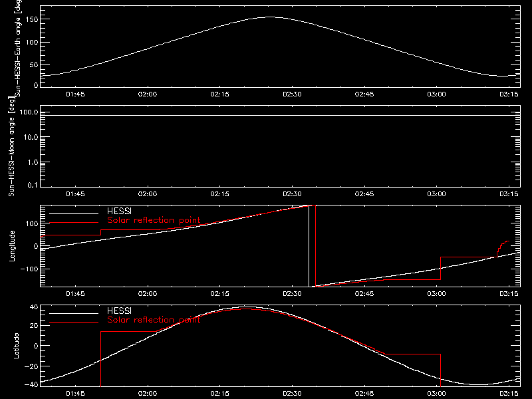532x399 pixels.
Task: Select HESSI legend label in Latitude panel
Action: pos(119,311)
